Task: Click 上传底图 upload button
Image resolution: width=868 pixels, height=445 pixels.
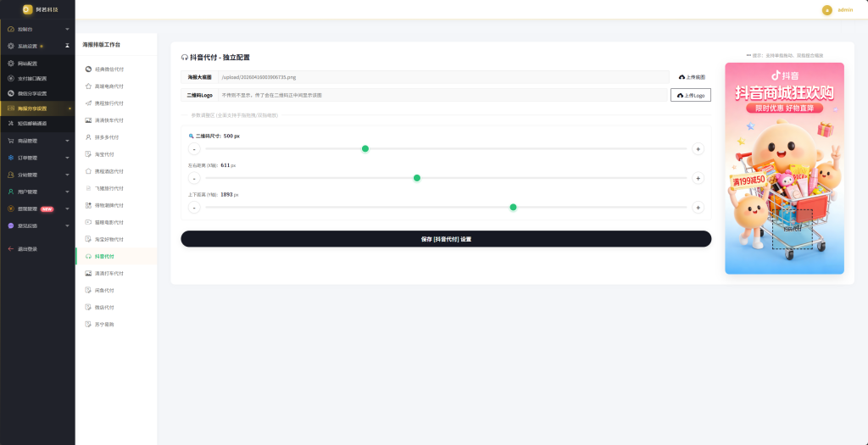Action: tap(692, 77)
